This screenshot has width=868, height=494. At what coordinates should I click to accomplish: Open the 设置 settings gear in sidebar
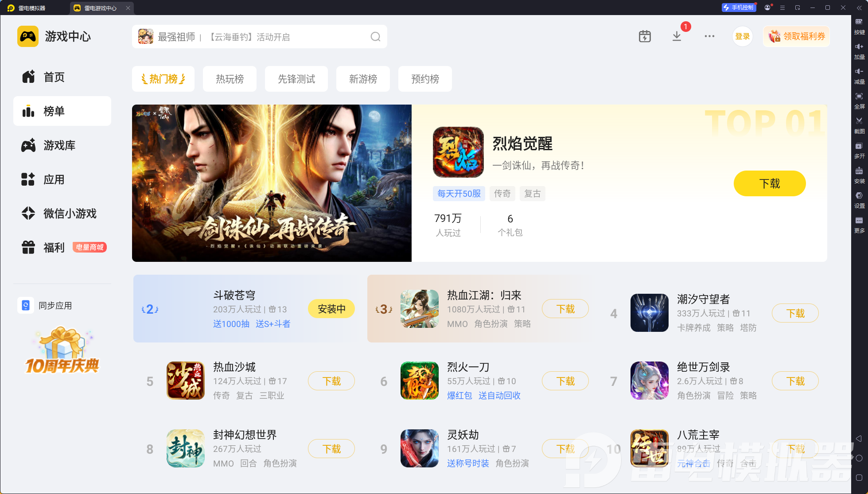click(859, 198)
